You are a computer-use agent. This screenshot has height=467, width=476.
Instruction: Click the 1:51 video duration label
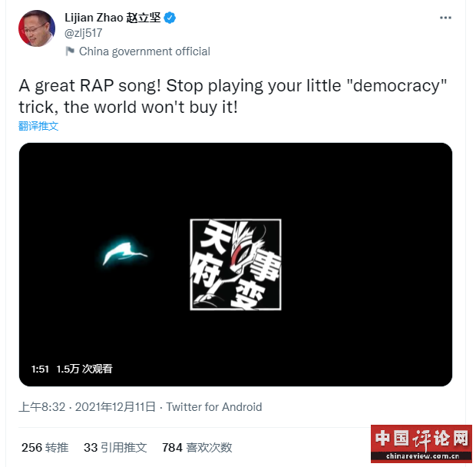[40, 369]
